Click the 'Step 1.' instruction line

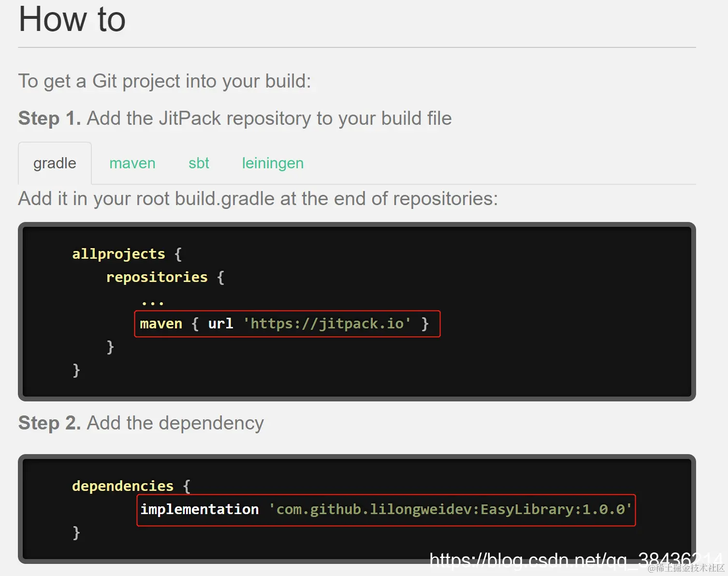click(235, 118)
